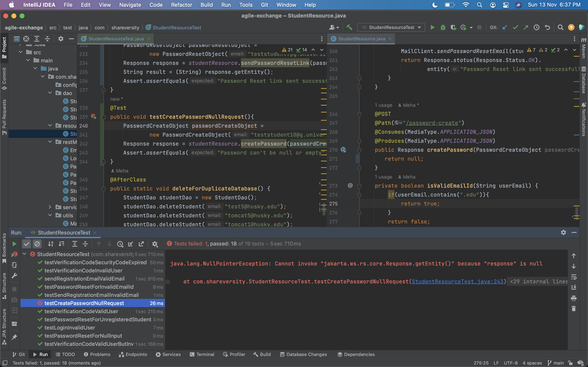Viewport: 588px width, 367px height.
Task: Toggle showing ignored tests
Action: [x=37, y=244]
